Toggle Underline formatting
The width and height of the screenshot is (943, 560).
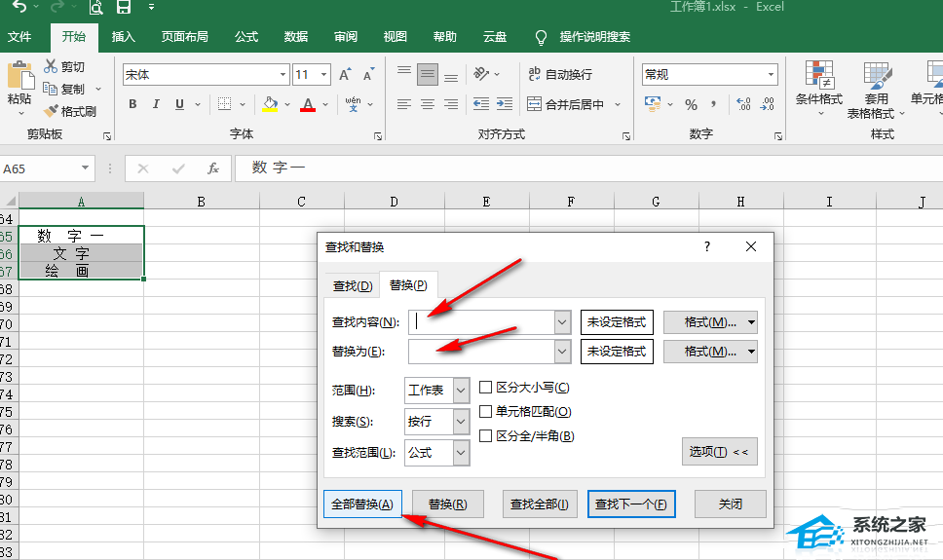coord(179,104)
